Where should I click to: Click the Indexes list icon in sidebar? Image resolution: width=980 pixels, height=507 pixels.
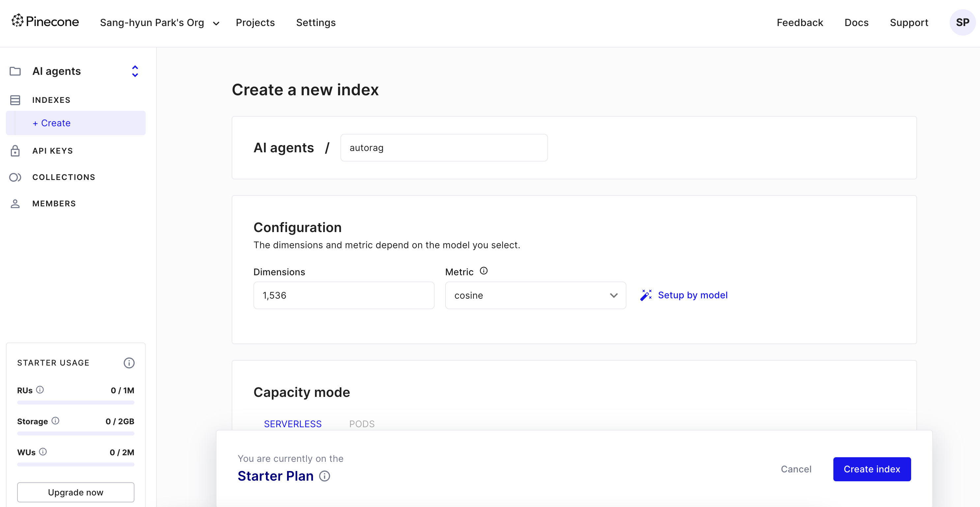click(15, 100)
